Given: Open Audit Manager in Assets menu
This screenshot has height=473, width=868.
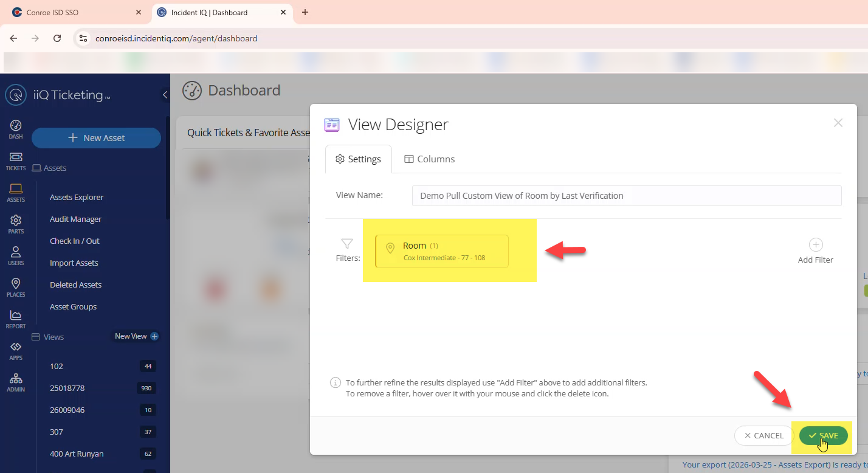Looking at the screenshot, I should click(75, 219).
